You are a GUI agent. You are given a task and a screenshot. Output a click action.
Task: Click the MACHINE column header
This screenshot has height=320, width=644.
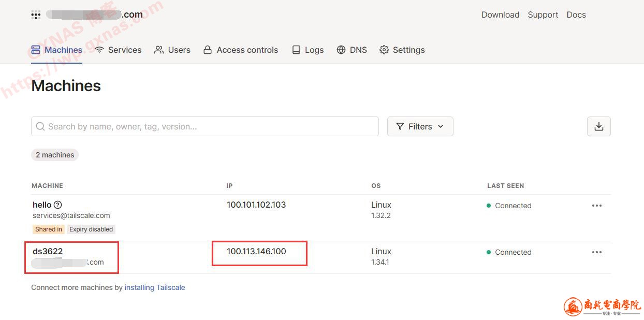pos(47,185)
